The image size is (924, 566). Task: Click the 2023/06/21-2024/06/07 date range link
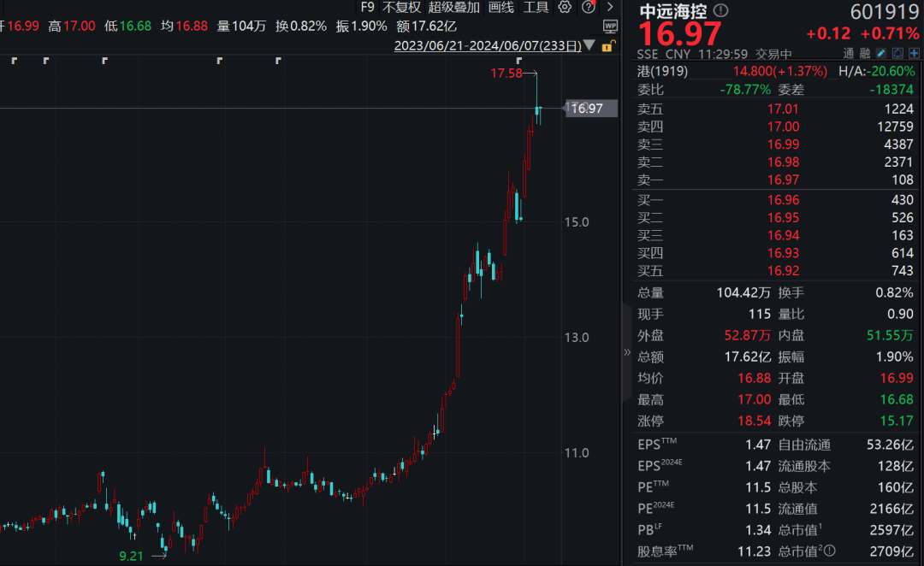(x=488, y=45)
